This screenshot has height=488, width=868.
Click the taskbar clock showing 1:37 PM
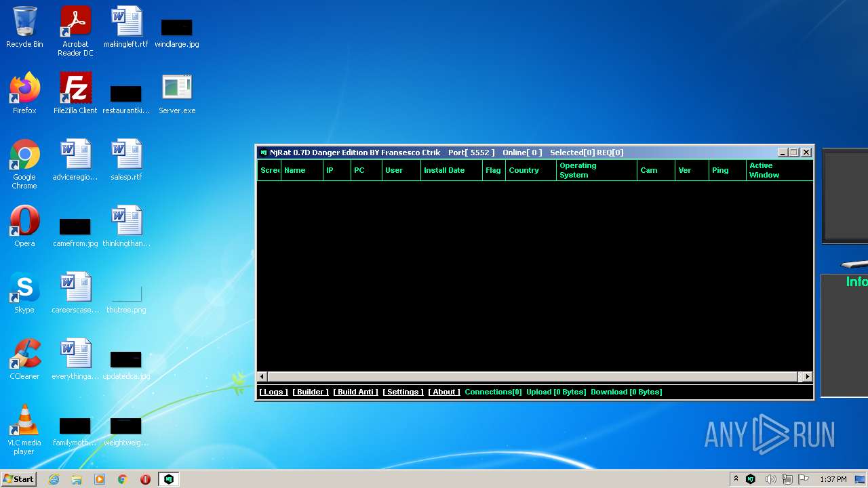[833, 479]
